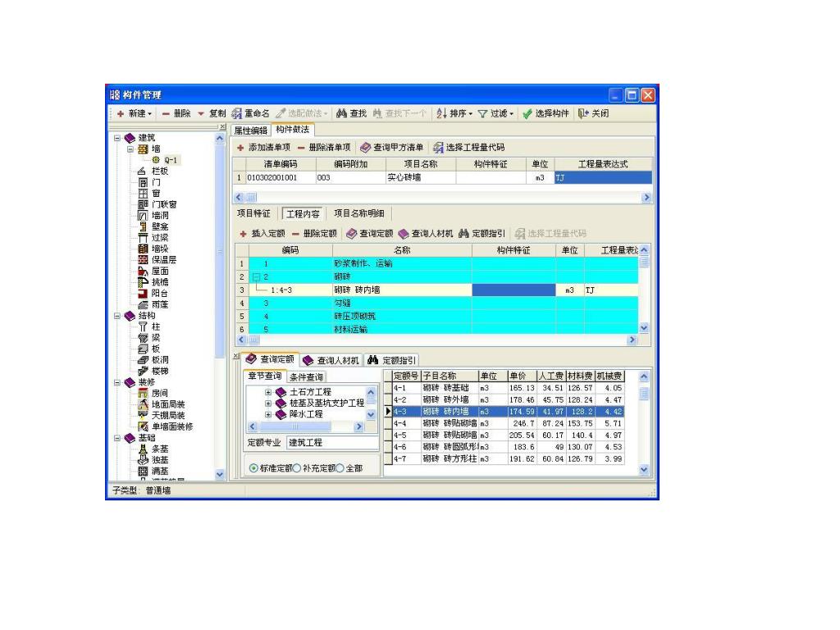Image resolution: width=840 pixels, height=630 pixels.
Task: Expand the 桩基及基坑支护工程 node
Action: click(268, 404)
